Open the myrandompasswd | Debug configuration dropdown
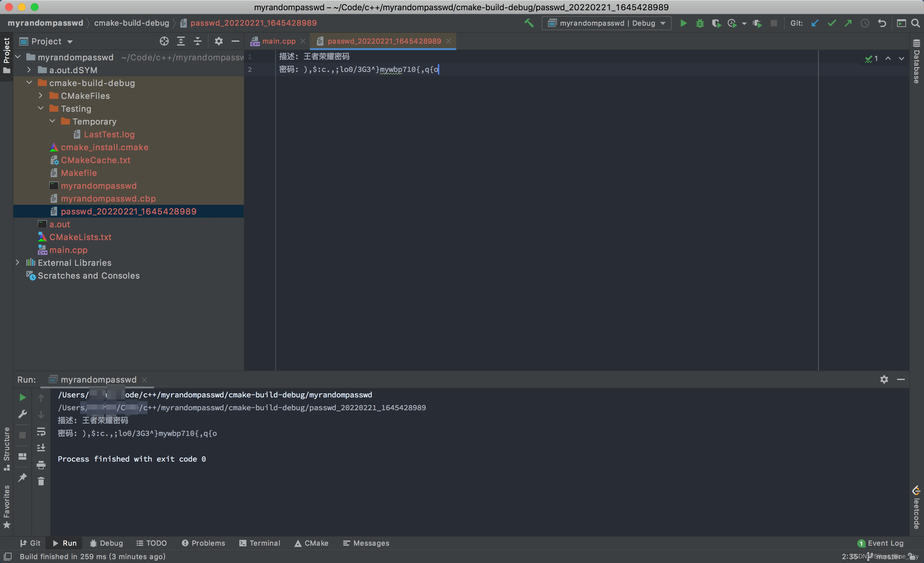924x563 pixels. [x=606, y=23]
